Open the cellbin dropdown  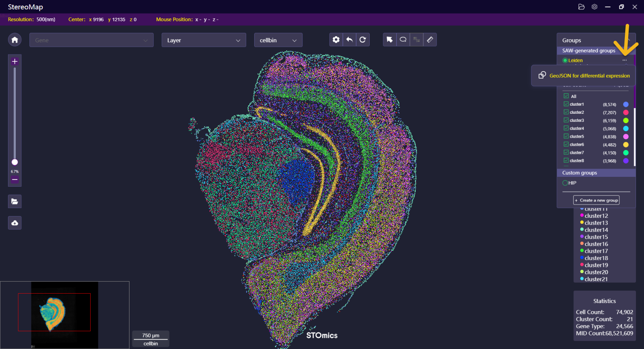pos(278,40)
